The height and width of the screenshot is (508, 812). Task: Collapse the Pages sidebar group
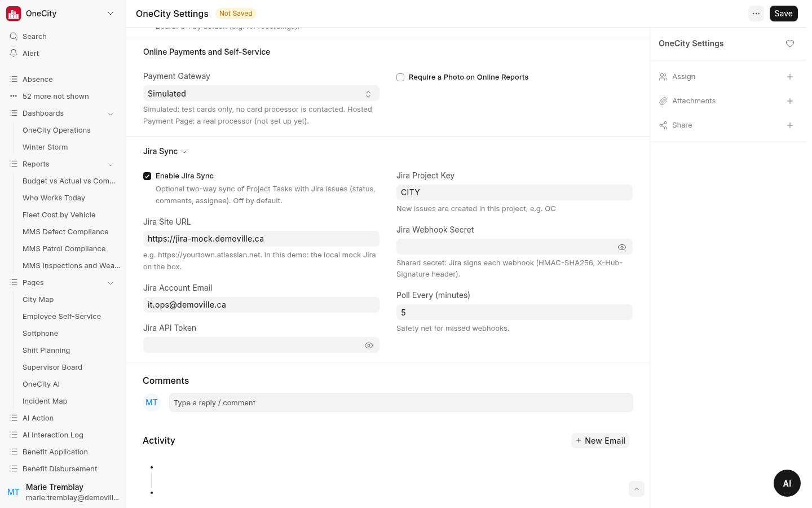pyautogui.click(x=111, y=283)
